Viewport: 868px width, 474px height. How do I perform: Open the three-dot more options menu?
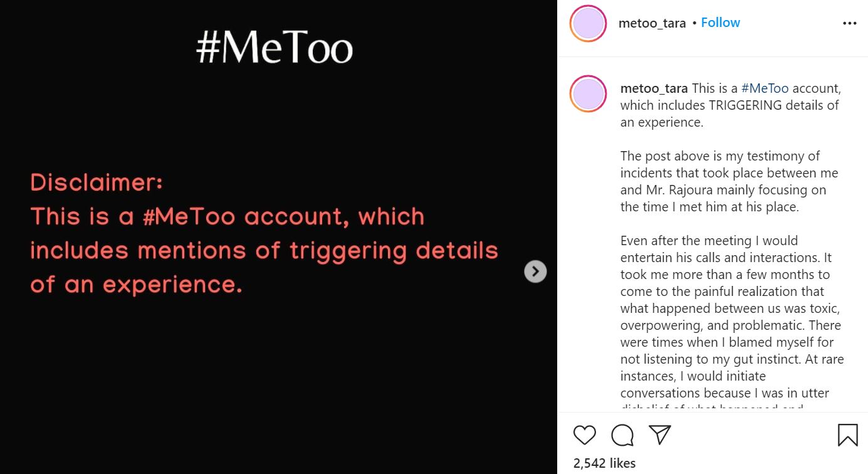849,24
